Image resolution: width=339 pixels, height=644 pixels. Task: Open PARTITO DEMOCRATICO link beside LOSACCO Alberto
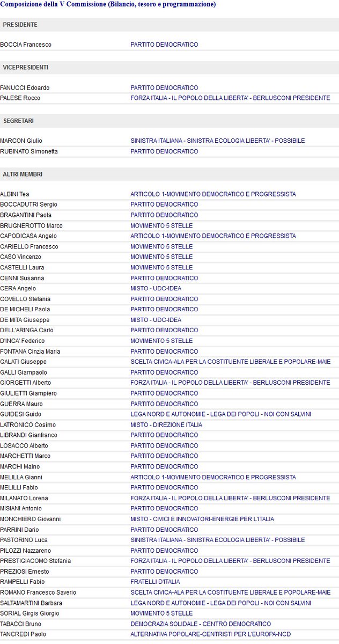tap(164, 445)
